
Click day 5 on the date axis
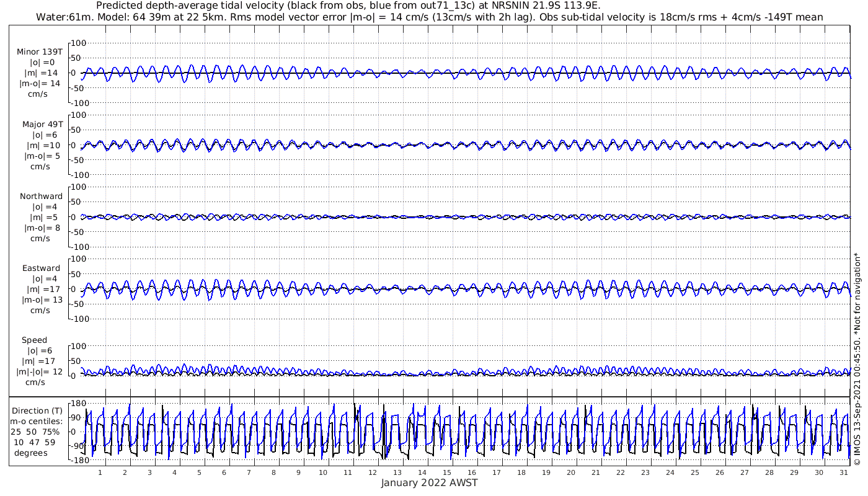[x=199, y=472]
